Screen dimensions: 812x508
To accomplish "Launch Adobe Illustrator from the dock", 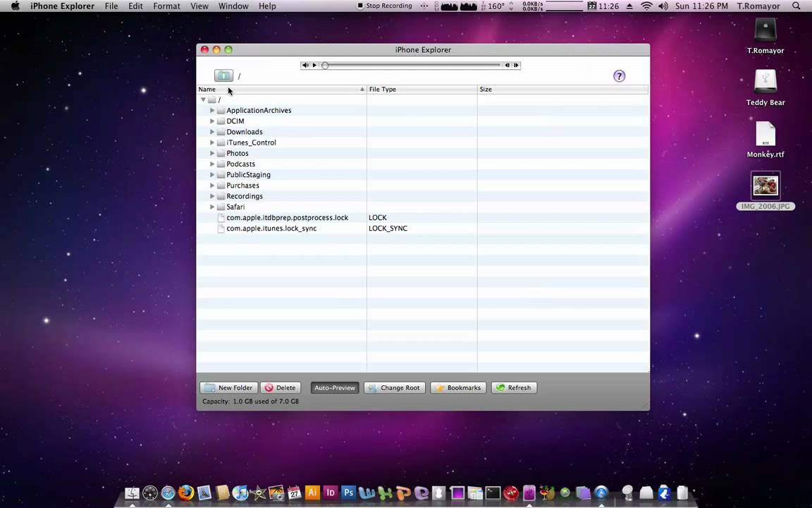I will pyautogui.click(x=312, y=492).
